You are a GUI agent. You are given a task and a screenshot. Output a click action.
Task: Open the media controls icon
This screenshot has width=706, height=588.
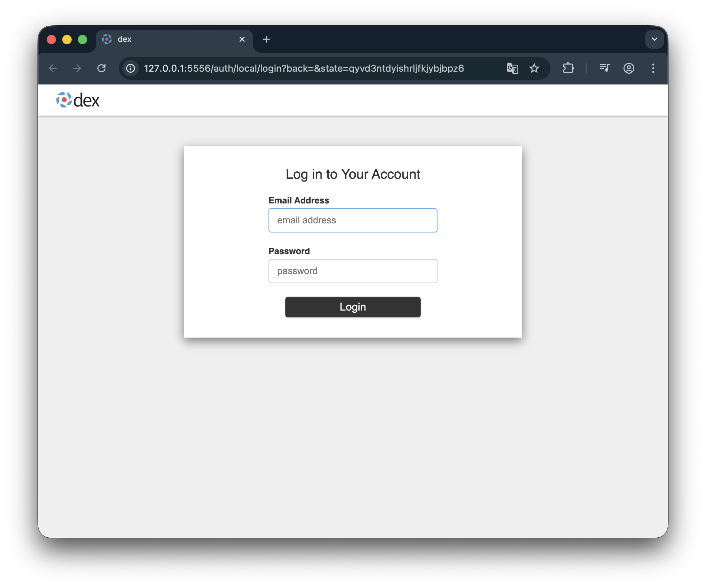pos(604,68)
